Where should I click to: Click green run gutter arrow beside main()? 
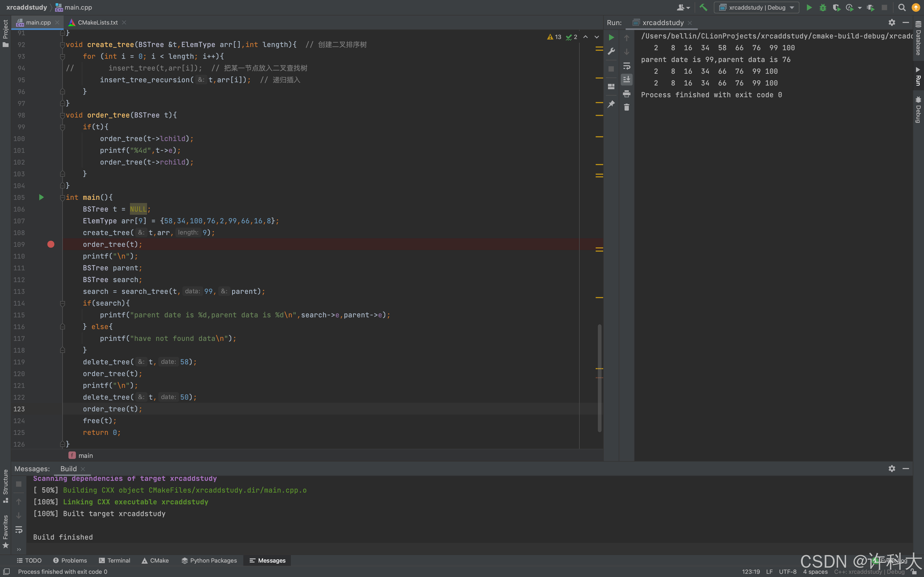(x=41, y=197)
